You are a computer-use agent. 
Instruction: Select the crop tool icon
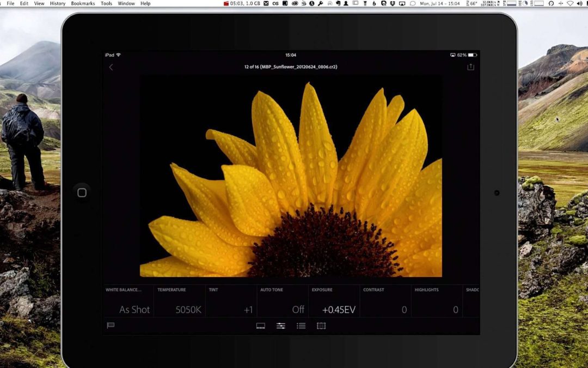321,326
